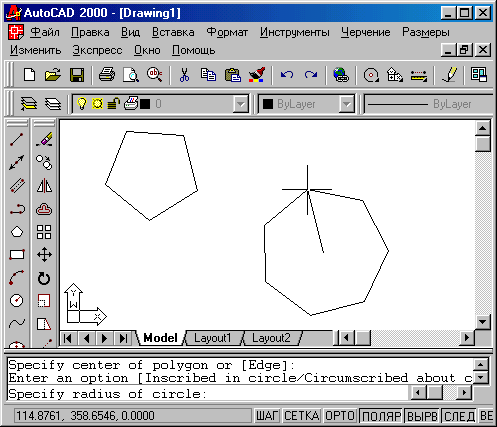
Task: Click the Undo arrow button
Action: (x=287, y=75)
